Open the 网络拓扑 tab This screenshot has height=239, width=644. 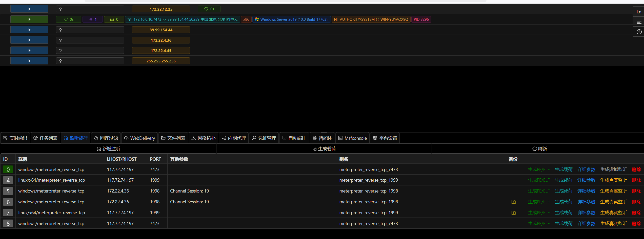click(x=204, y=138)
